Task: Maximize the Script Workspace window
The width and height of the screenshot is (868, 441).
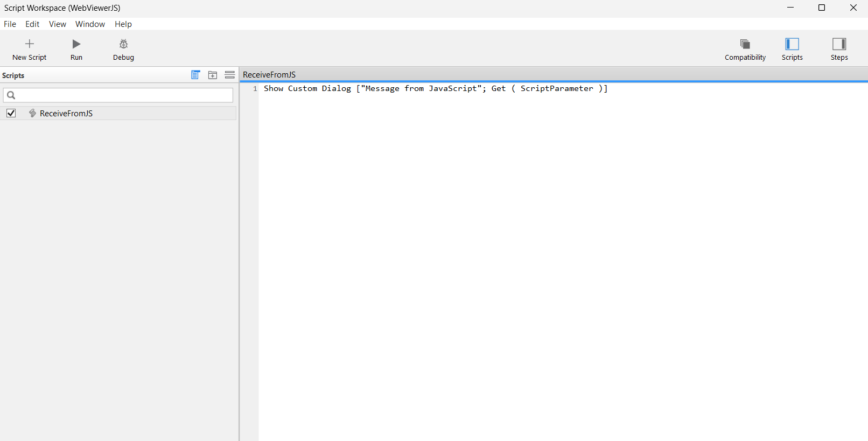Action: point(822,8)
